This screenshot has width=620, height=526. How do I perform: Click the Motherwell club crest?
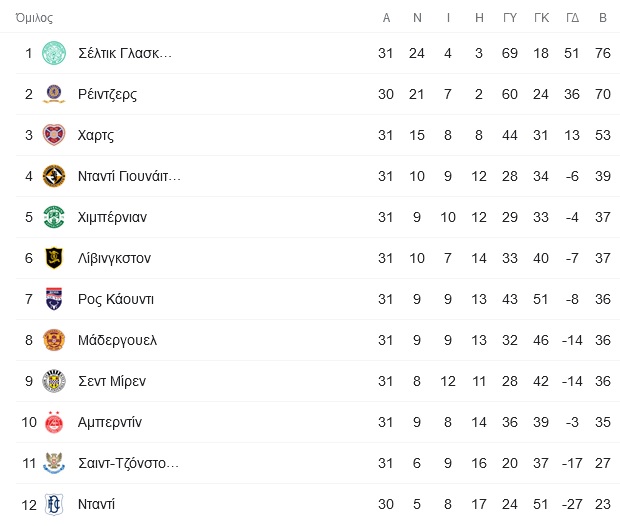(54, 340)
